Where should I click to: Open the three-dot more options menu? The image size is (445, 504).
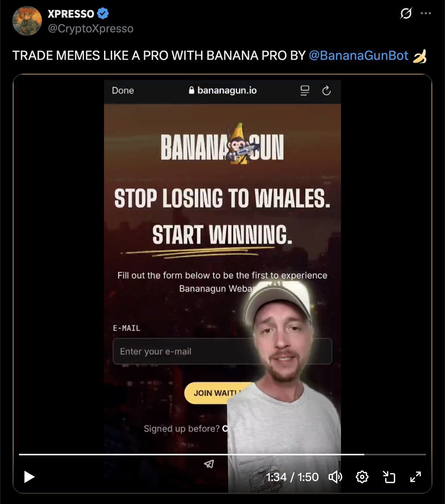(426, 13)
